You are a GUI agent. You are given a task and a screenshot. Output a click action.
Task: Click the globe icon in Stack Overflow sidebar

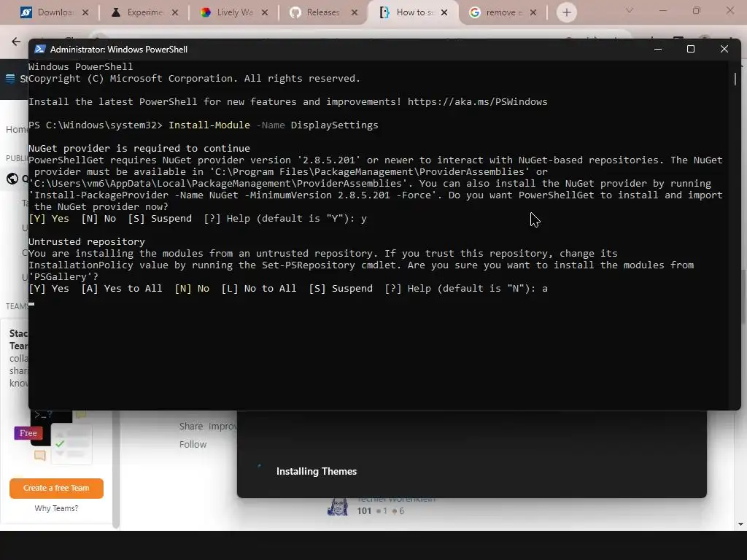12,179
